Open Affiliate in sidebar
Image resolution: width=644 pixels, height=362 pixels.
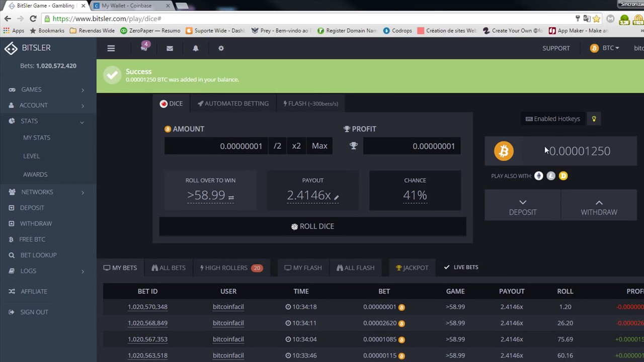[x=34, y=292]
